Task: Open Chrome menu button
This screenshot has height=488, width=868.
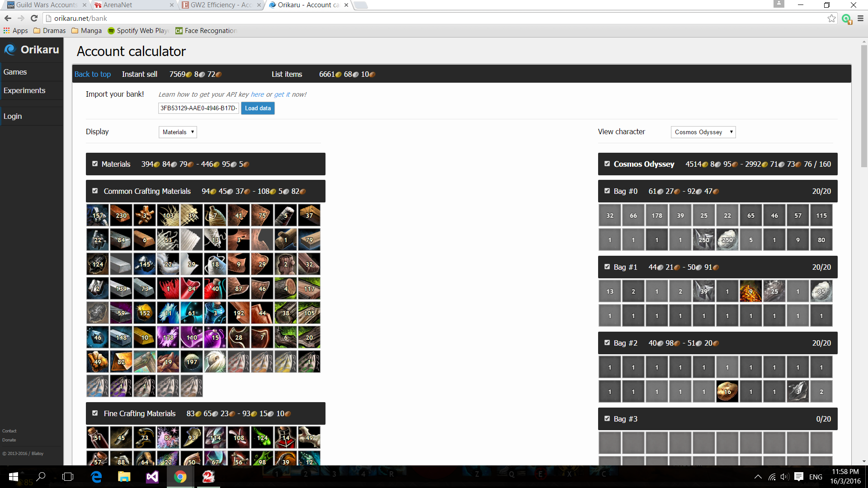Action: click(x=860, y=19)
